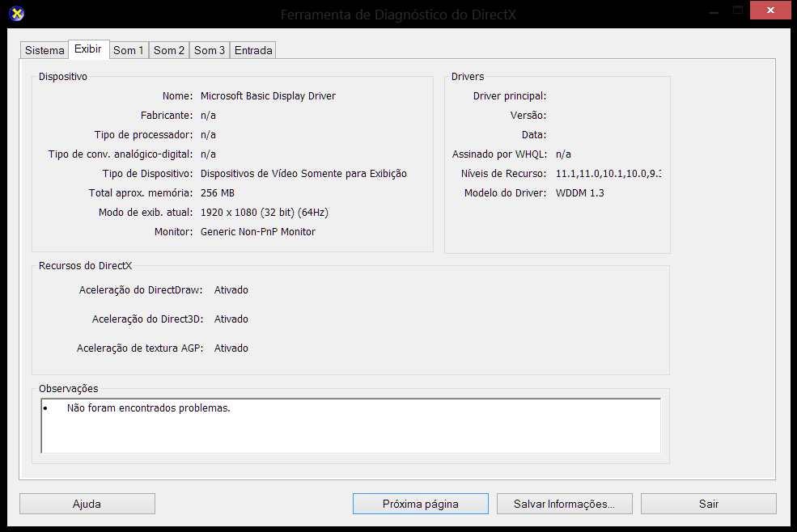
Task: Select the Exibir tab
Action: pos(88,49)
